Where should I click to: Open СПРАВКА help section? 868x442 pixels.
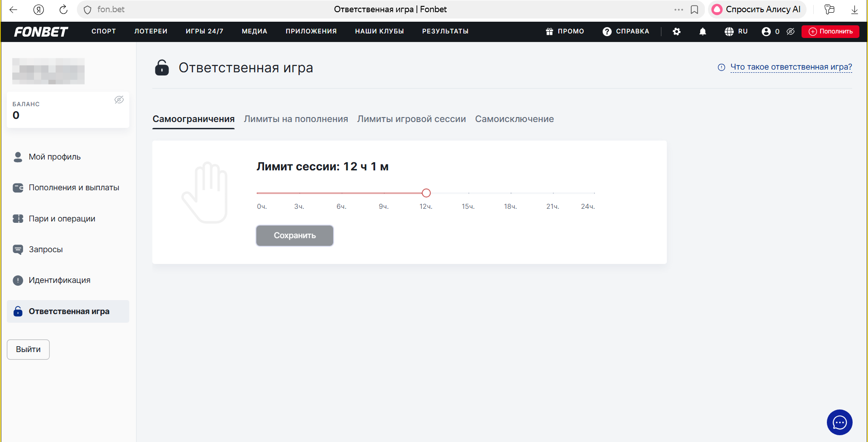(x=626, y=31)
